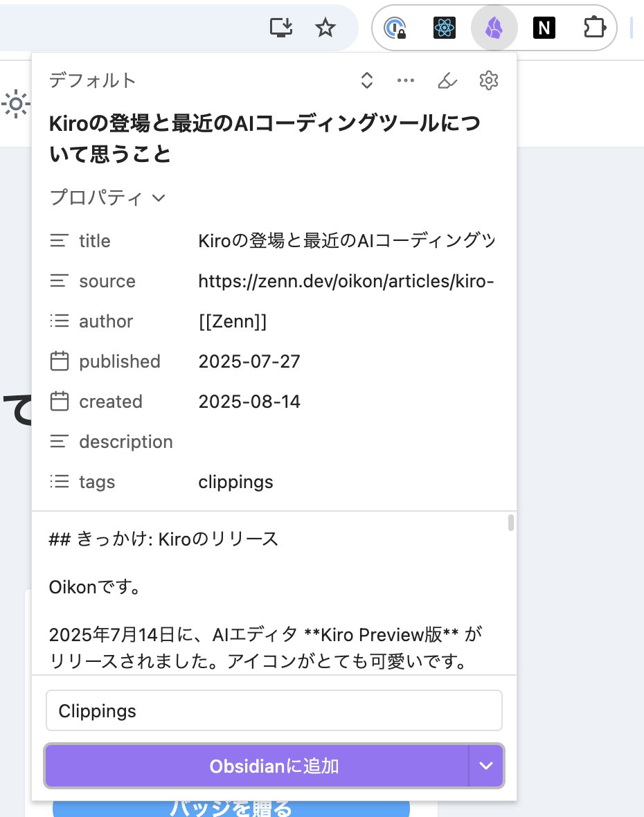Open the Notion Web Clipper extension
Screen dimensions: 644x817
point(544,28)
